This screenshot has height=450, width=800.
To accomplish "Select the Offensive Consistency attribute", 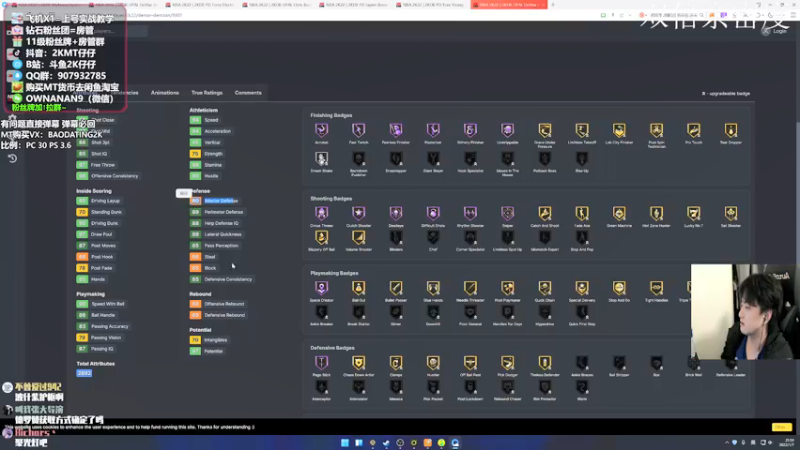I will click(x=108, y=176).
